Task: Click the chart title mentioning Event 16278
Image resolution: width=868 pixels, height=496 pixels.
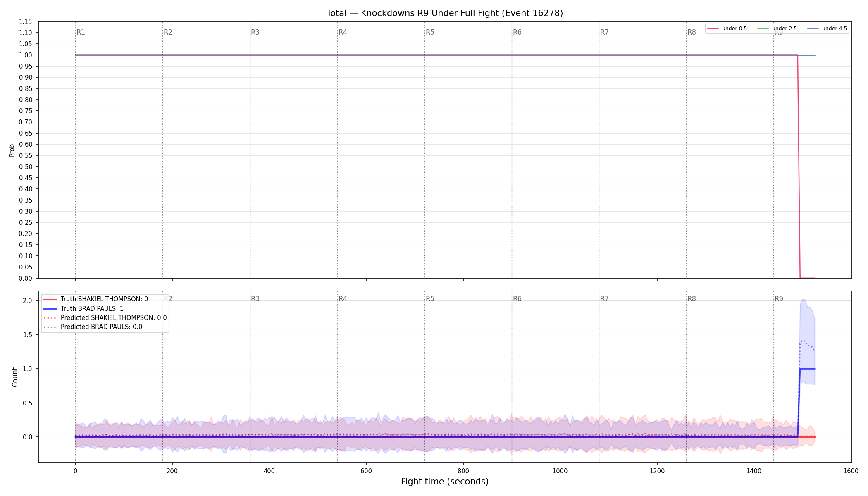Action: 445,13
